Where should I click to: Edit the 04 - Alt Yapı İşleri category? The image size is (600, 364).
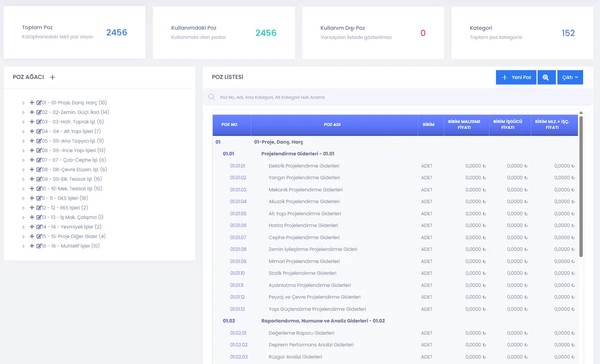39,131
